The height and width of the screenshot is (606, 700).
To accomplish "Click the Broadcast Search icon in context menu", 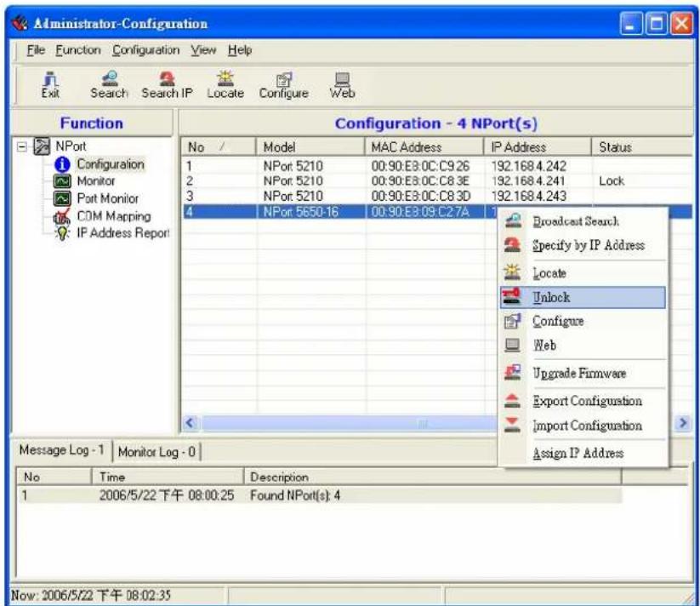I will point(513,220).
